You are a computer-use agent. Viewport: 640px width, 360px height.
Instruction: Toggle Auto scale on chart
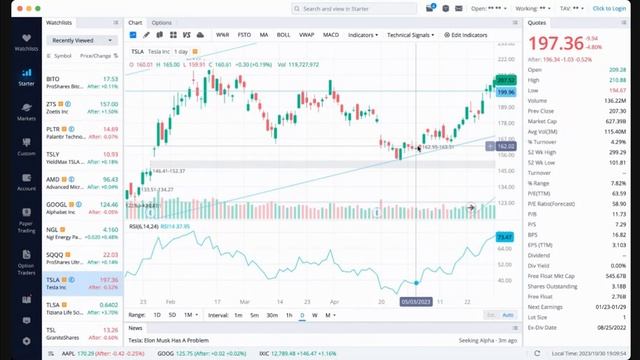(508, 315)
